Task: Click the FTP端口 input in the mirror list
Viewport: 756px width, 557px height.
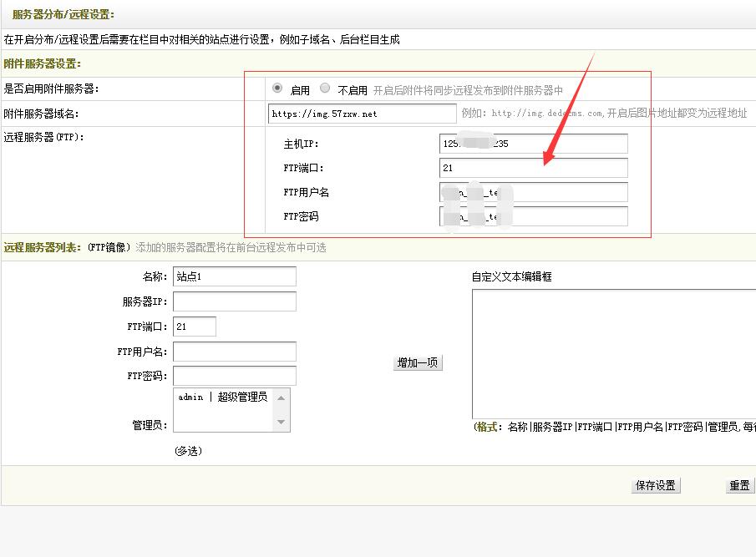Action: click(194, 327)
